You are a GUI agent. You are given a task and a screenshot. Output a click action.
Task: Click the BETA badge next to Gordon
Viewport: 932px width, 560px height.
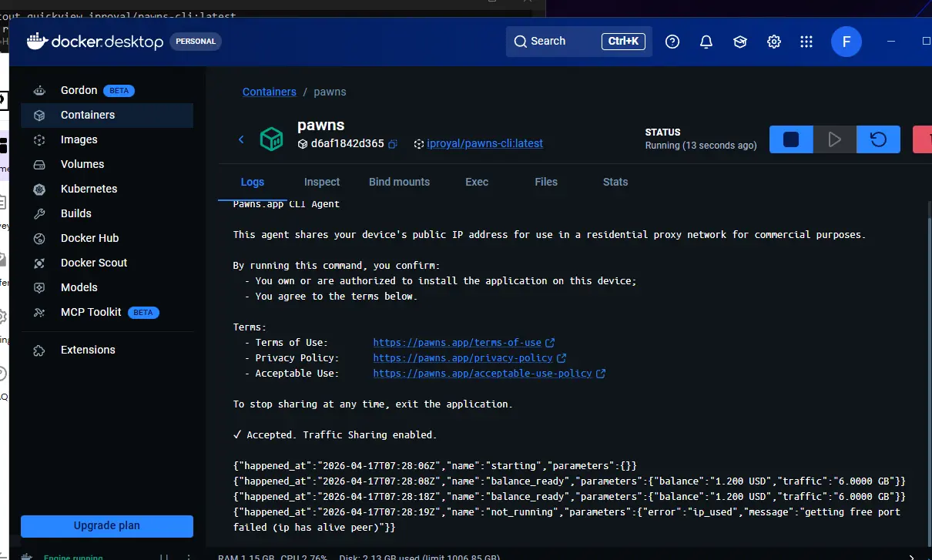point(119,91)
